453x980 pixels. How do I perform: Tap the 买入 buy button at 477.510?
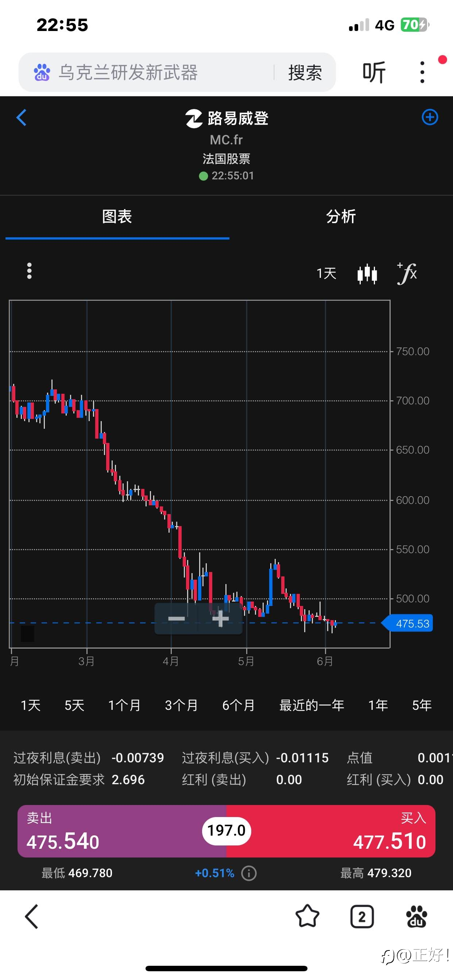pos(331,831)
